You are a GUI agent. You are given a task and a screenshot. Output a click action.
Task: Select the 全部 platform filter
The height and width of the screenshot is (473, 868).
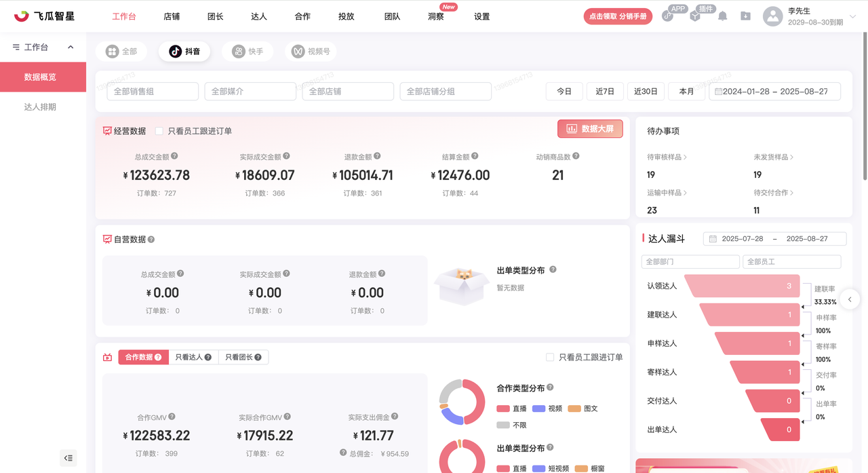tap(121, 51)
